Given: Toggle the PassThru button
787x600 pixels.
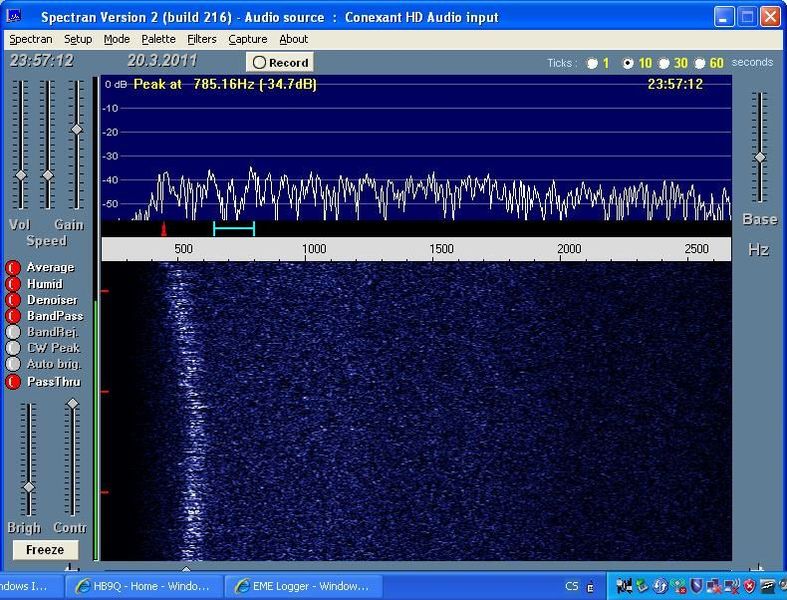Looking at the screenshot, I should pos(13,382).
